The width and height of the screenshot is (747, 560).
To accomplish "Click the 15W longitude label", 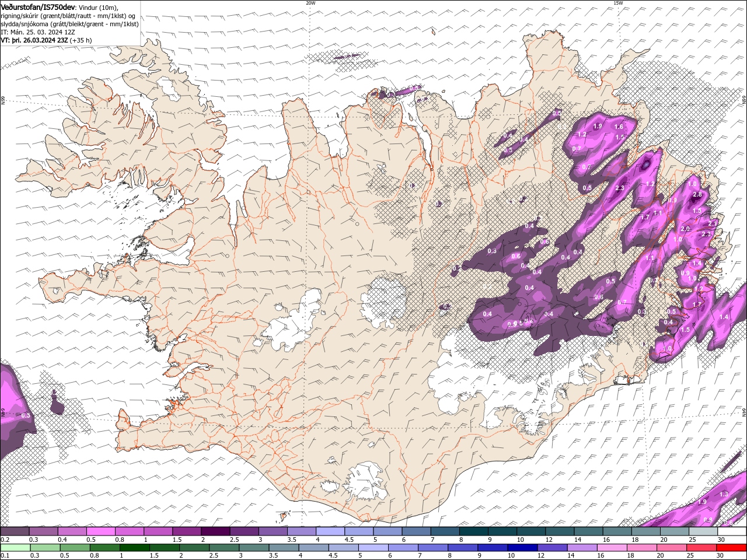I will pyautogui.click(x=618, y=3).
